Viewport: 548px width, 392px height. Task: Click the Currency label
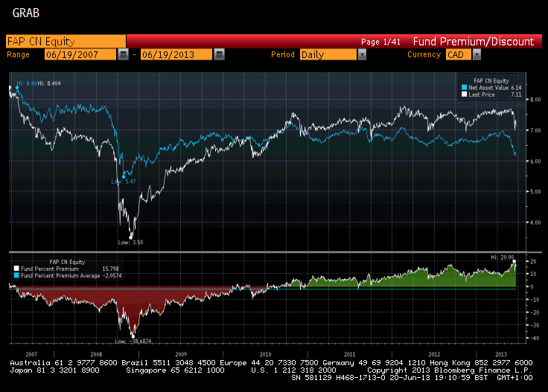tap(424, 54)
